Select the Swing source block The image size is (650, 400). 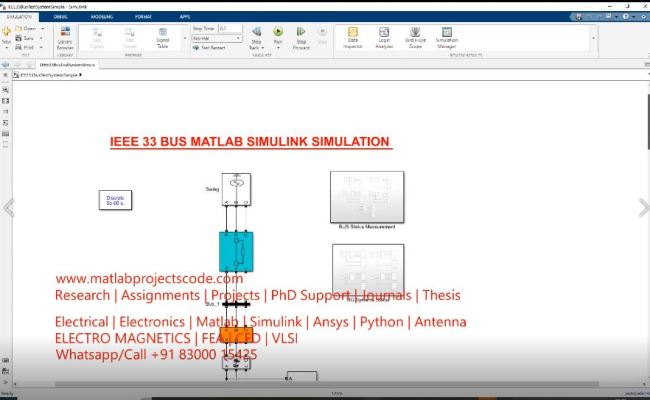[x=236, y=189]
